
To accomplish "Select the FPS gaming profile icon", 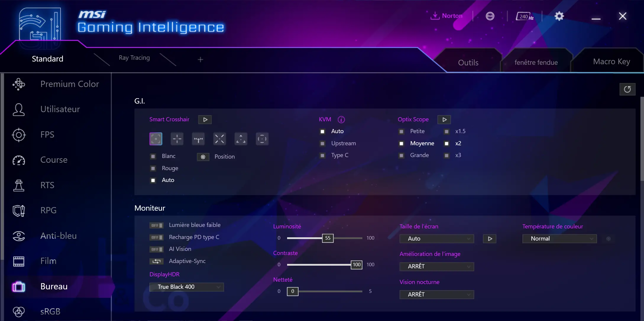I will (x=19, y=134).
